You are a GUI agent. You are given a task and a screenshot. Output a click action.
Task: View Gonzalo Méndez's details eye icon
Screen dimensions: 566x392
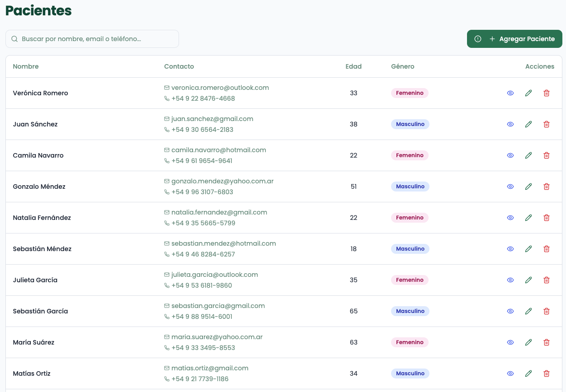pyautogui.click(x=510, y=187)
